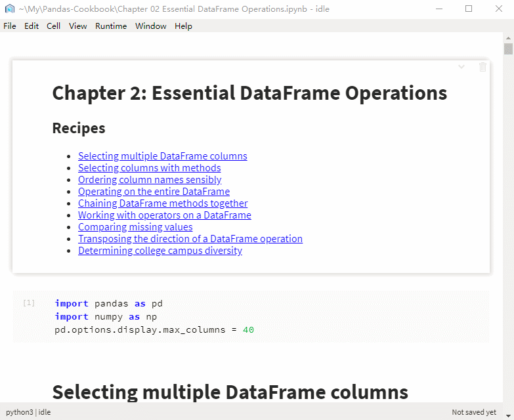The image size is (514, 420).
Task: Open Determining college campus diversity link
Action: tap(160, 251)
